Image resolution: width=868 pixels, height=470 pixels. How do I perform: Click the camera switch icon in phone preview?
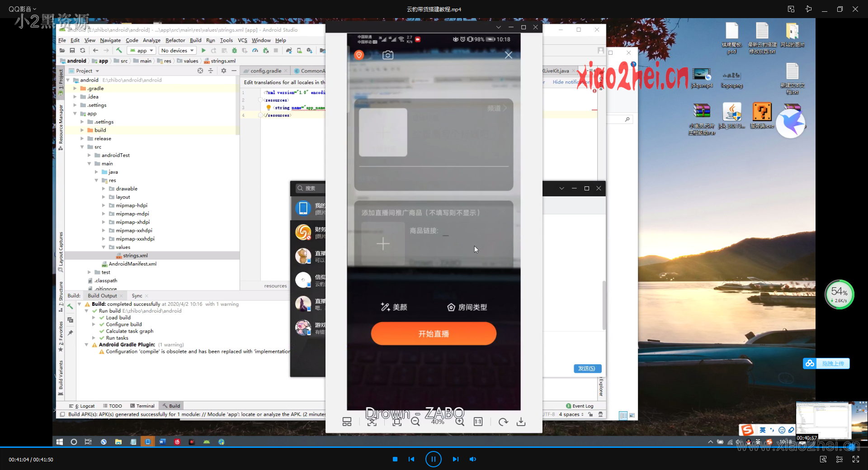[x=388, y=55]
